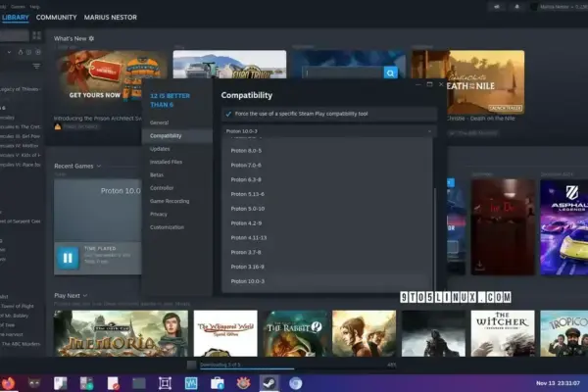The image size is (588, 392).
Task: Open the announcements megaphone icon
Action: pyautogui.click(x=497, y=7)
